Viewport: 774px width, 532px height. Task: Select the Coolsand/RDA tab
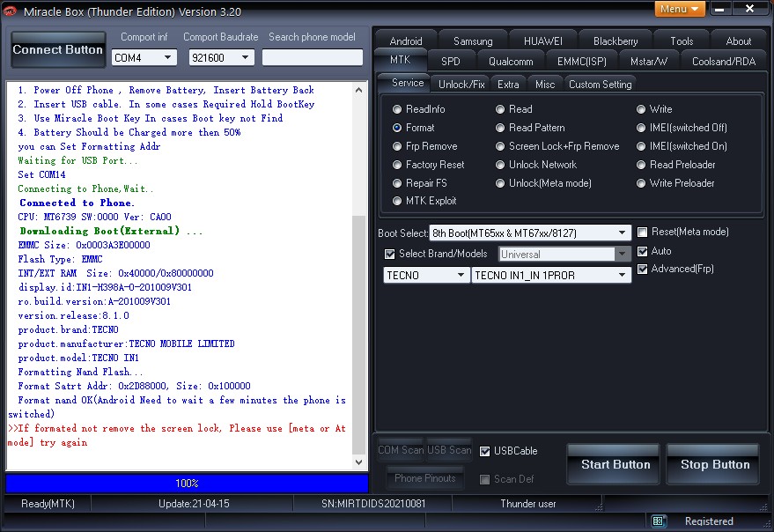724,62
